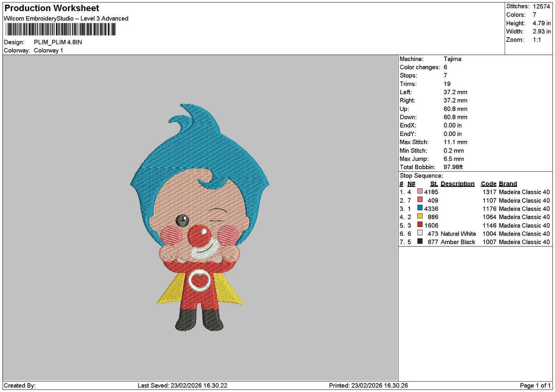The image size is (555, 392).
Task: Click the Up value 60.8 mm
Action: point(456,109)
